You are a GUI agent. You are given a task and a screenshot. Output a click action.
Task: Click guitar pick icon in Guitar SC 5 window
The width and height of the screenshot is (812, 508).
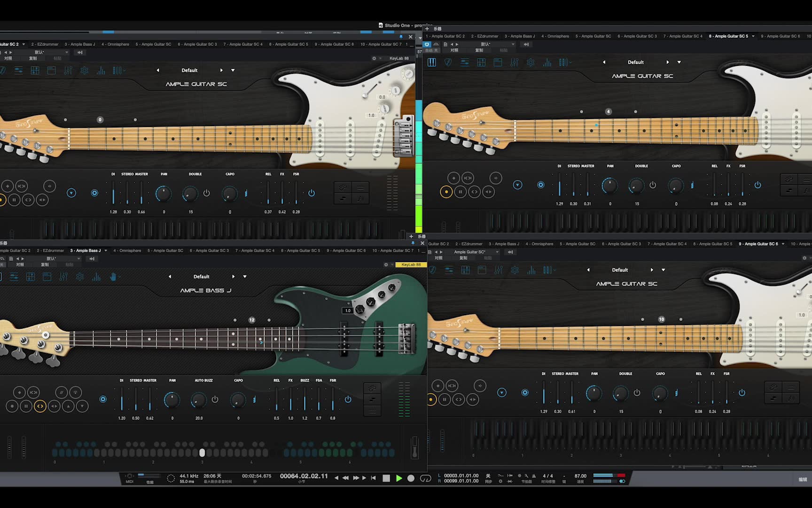(x=448, y=62)
